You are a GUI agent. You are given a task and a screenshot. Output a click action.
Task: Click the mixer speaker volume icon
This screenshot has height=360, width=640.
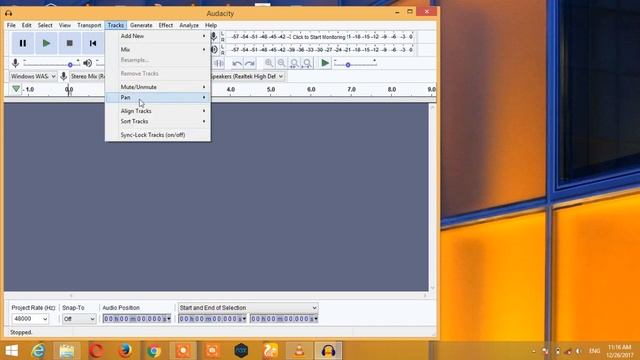(x=87, y=63)
